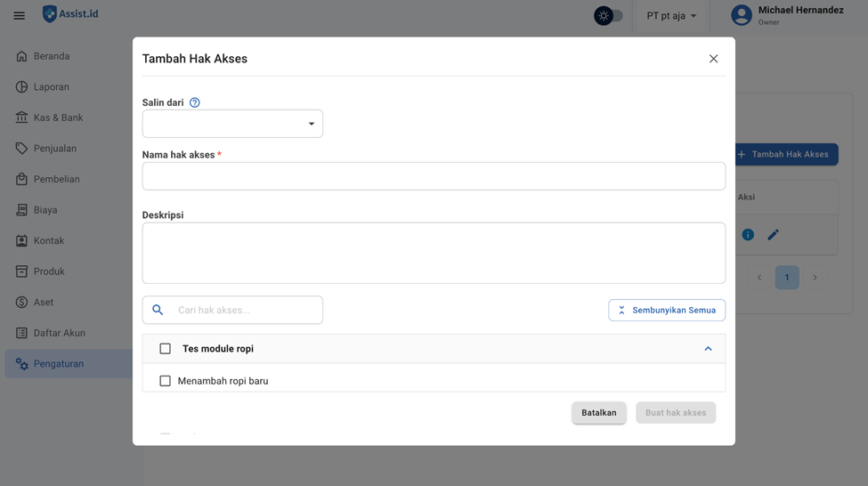Click the help icon beside Salin dari
The height and width of the screenshot is (486, 868).
194,102
